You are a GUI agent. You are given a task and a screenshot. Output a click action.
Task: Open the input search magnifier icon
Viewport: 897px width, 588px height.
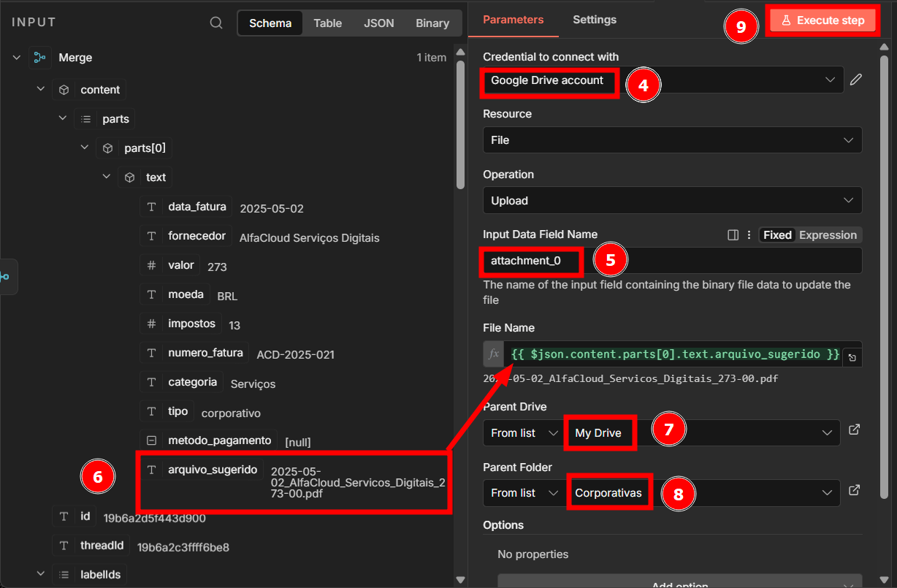pyautogui.click(x=216, y=23)
